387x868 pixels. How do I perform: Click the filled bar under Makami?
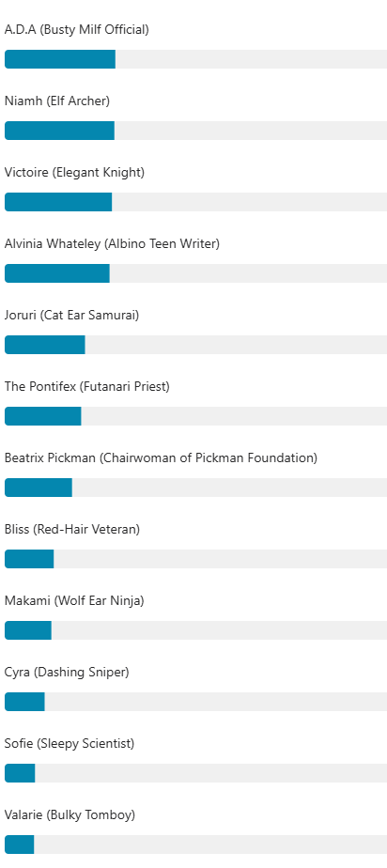coord(27,630)
